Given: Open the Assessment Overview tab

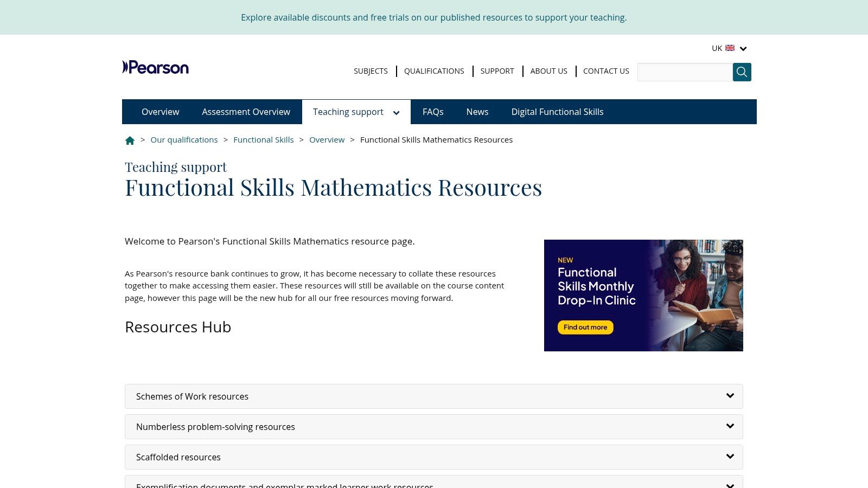Looking at the screenshot, I should coord(246,112).
